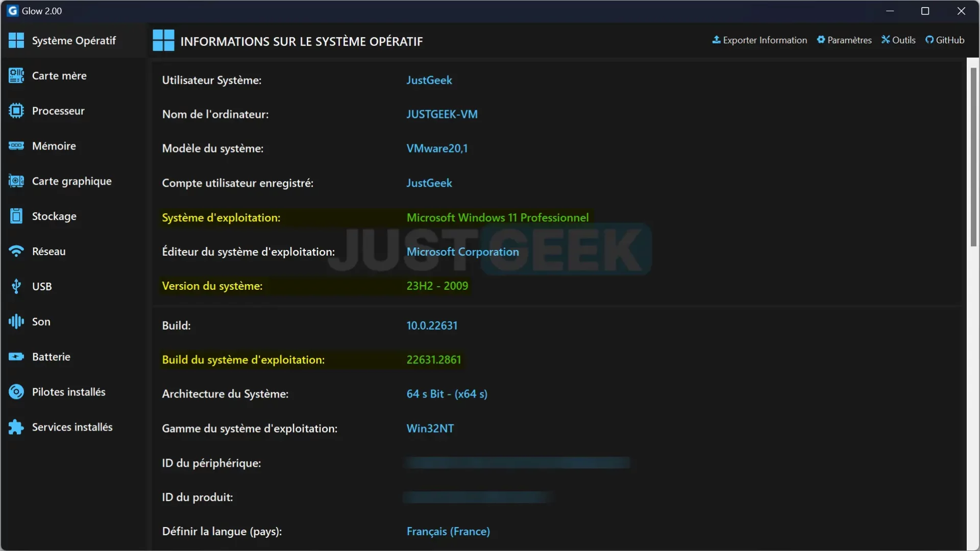Click the Stockage drive icon

(x=16, y=216)
